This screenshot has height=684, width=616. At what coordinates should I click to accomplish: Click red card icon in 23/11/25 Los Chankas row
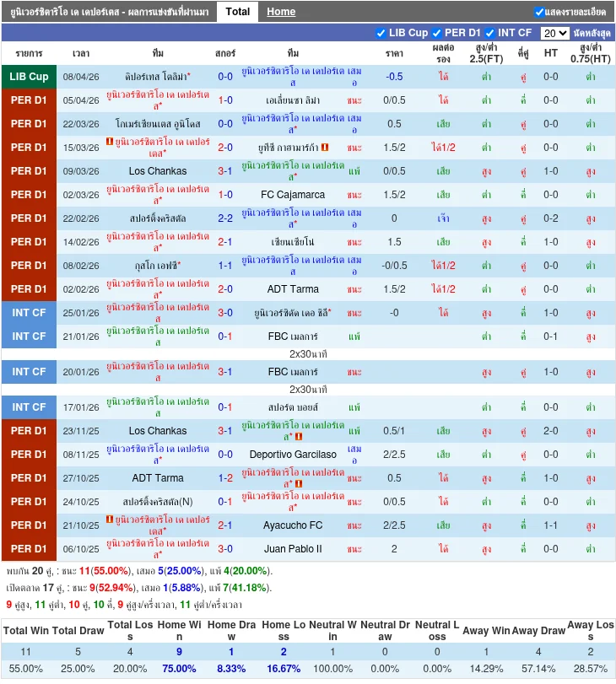tap(299, 437)
